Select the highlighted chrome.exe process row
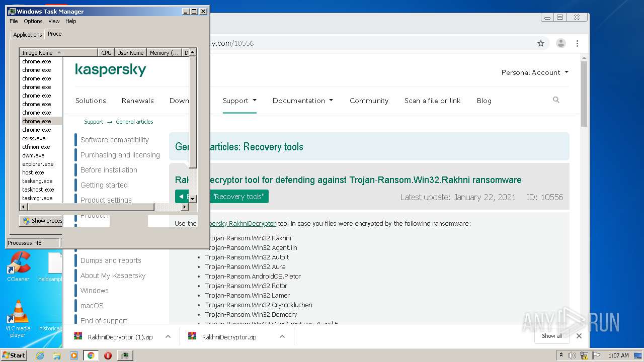 (41, 121)
